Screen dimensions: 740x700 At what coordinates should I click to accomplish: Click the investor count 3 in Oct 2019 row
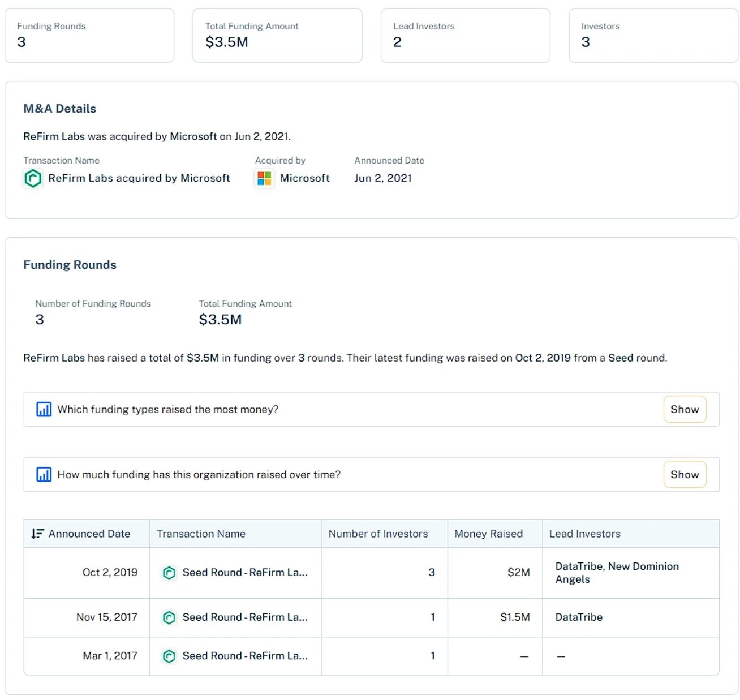pos(432,573)
